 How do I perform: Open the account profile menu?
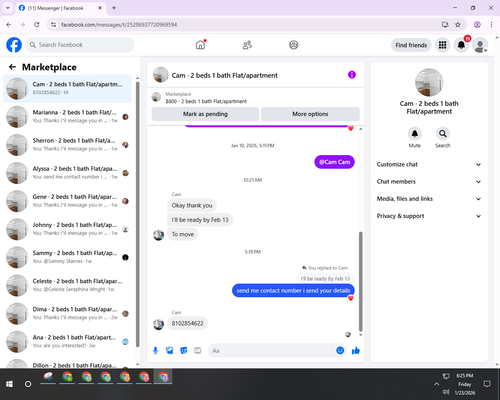(x=480, y=45)
